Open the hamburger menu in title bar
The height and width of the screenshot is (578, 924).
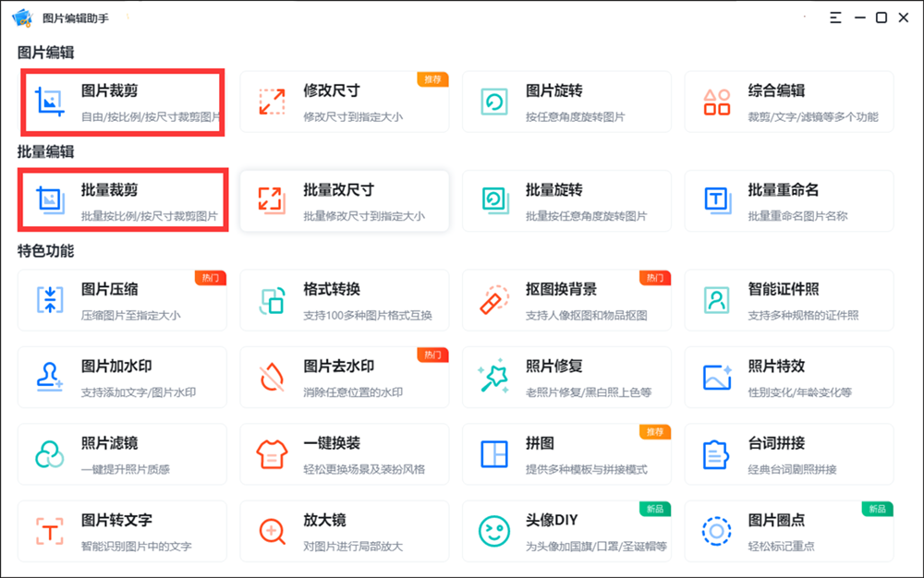(x=835, y=18)
